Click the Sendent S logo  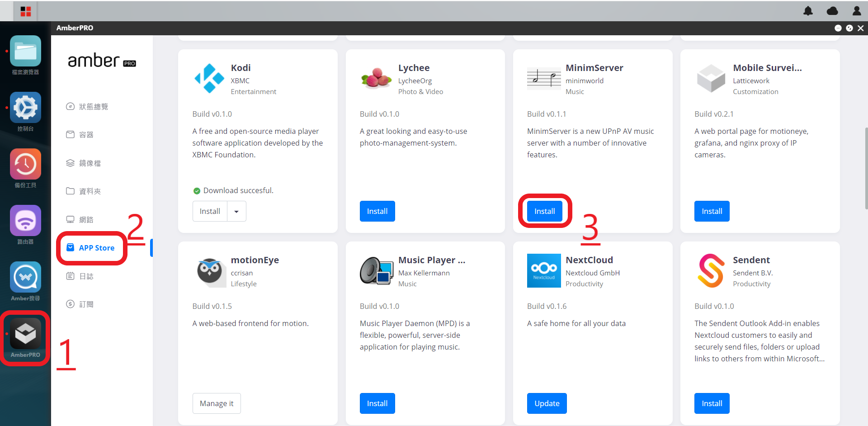[711, 270]
